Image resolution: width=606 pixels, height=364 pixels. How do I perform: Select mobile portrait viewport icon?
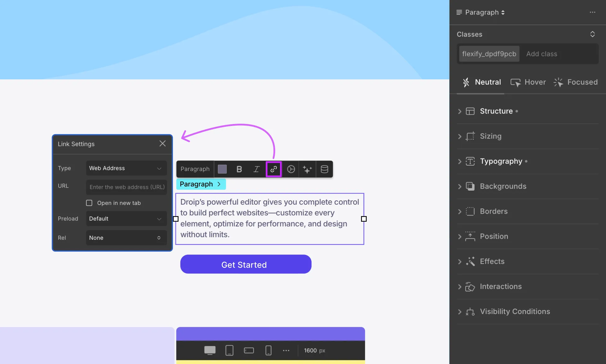point(269,350)
